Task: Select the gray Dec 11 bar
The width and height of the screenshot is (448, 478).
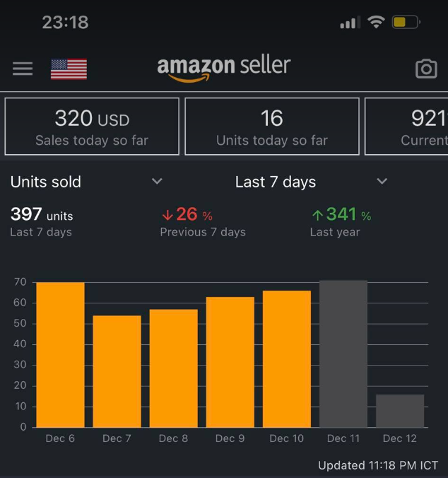Action: (x=343, y=354)
